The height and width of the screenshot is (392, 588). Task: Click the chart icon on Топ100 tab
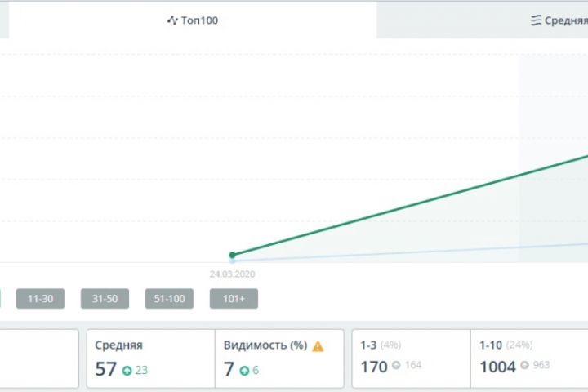click(x=172, y=20)
